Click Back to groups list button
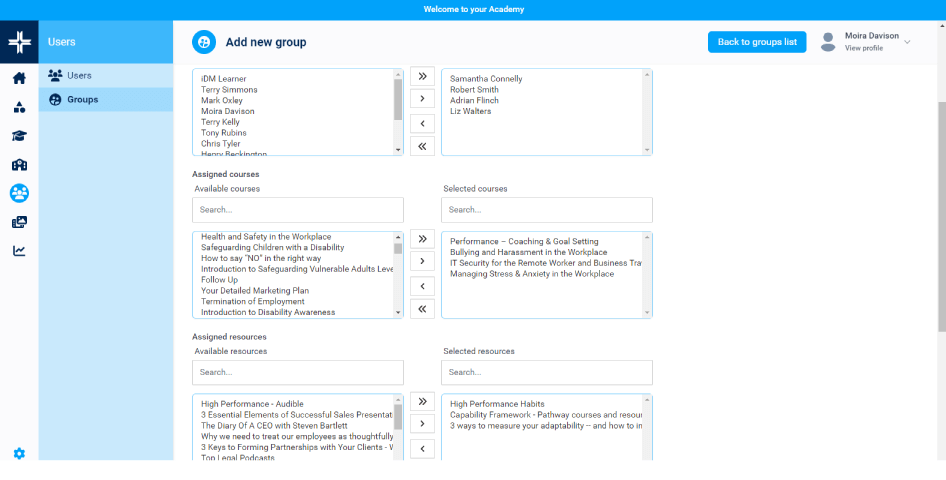The width and height of the screenshot is (946, 480). [756, 42]
